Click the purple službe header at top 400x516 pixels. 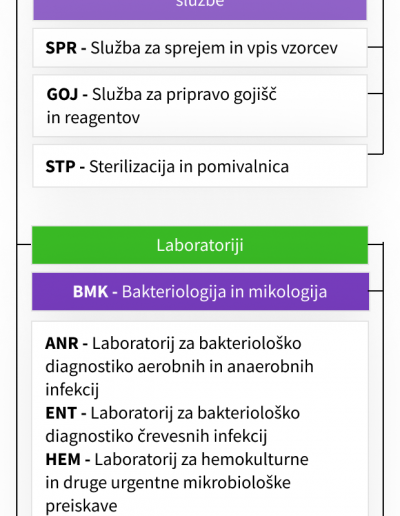(x=200, y=8)
